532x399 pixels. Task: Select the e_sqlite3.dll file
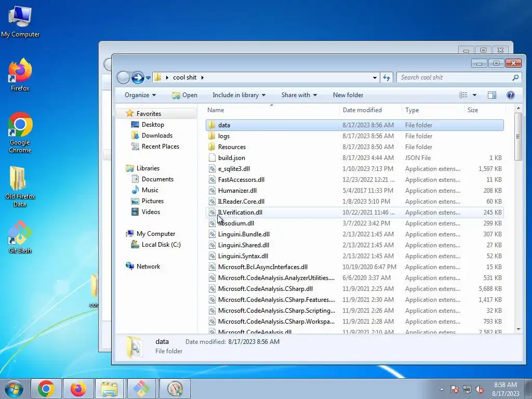(x=354, y=169)
